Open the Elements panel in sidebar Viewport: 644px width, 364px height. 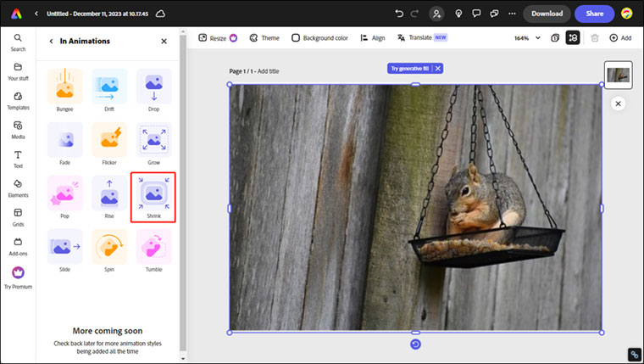[18, 187]
